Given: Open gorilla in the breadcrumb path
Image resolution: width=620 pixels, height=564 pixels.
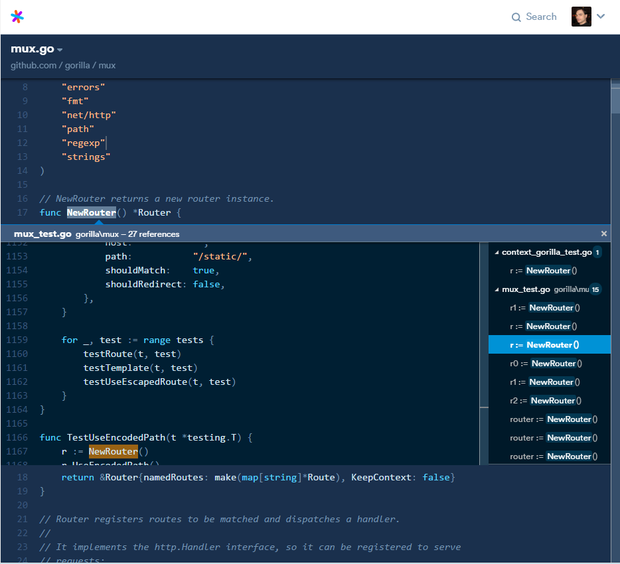Looking at the screenshot, I should [77, 65].
